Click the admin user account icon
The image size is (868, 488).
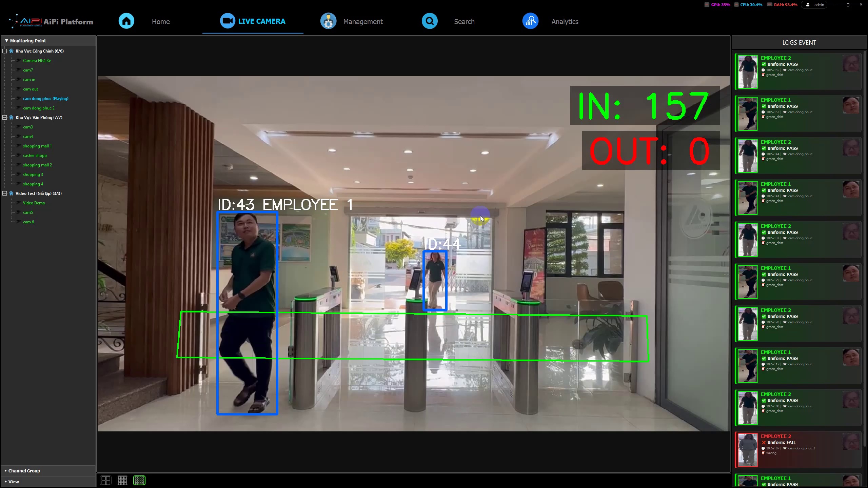tap(808, 5)
